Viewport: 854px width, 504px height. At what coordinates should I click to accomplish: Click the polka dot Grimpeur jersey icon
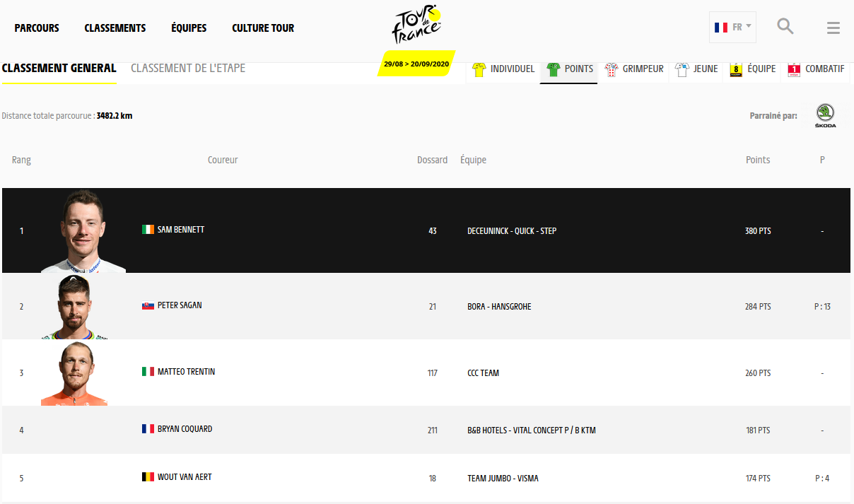click(x=612, y=69)
